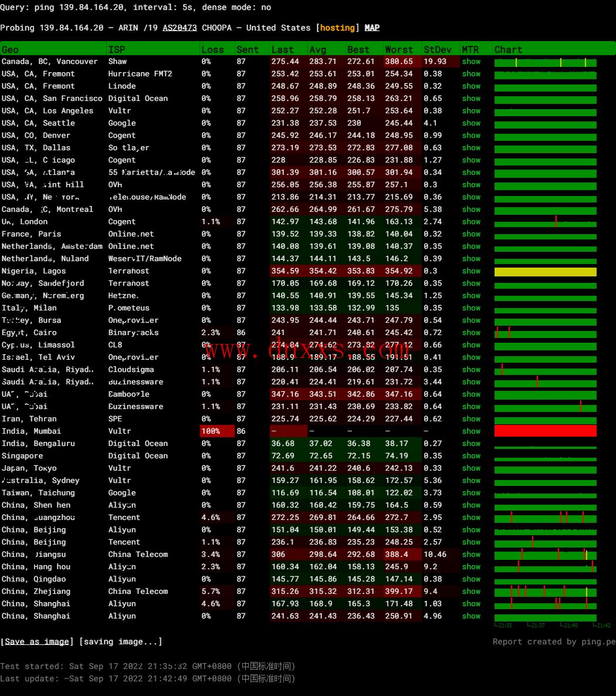
Task: Show MTR for UK London Cogent row
Action: [x=471, y=222]
